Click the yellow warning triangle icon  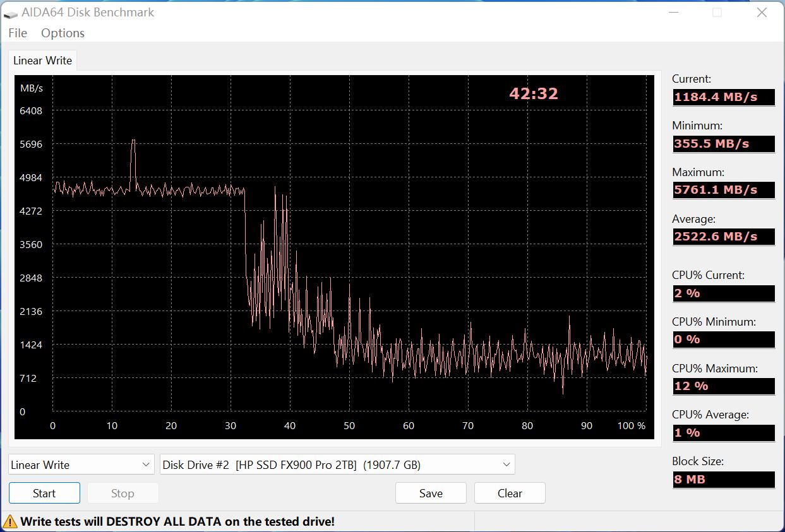10,521
